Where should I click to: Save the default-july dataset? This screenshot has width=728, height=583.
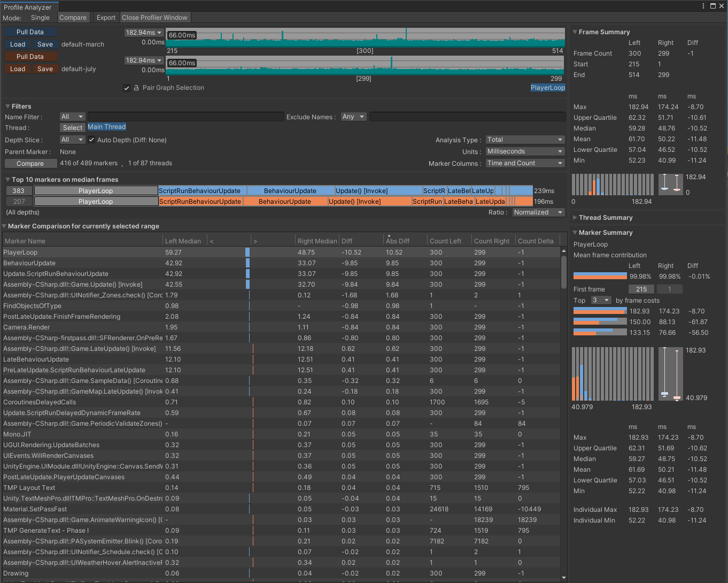tap(45, 69)
